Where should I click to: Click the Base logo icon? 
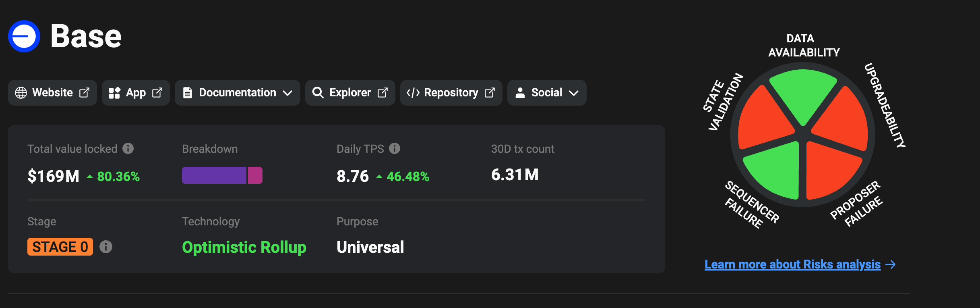pos(24,36)
